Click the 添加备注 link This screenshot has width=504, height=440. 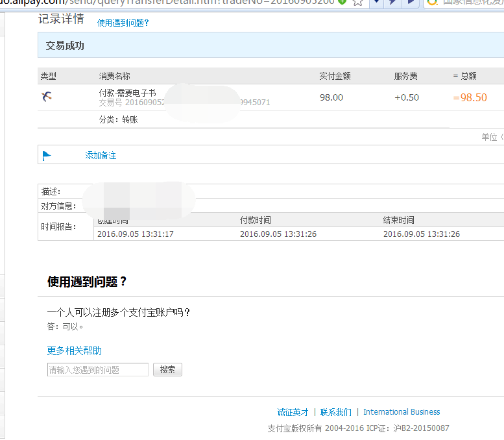(x=101, y=155)
